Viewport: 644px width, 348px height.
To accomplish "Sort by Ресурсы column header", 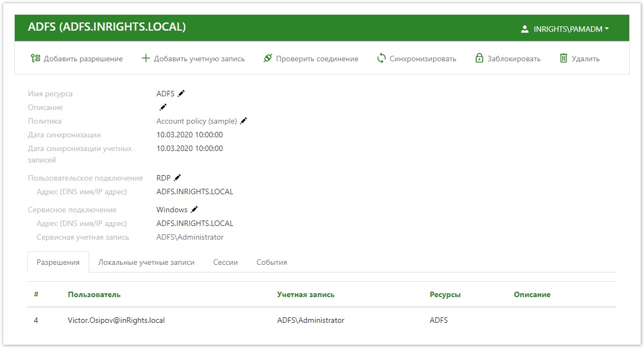I will point(445,294).
